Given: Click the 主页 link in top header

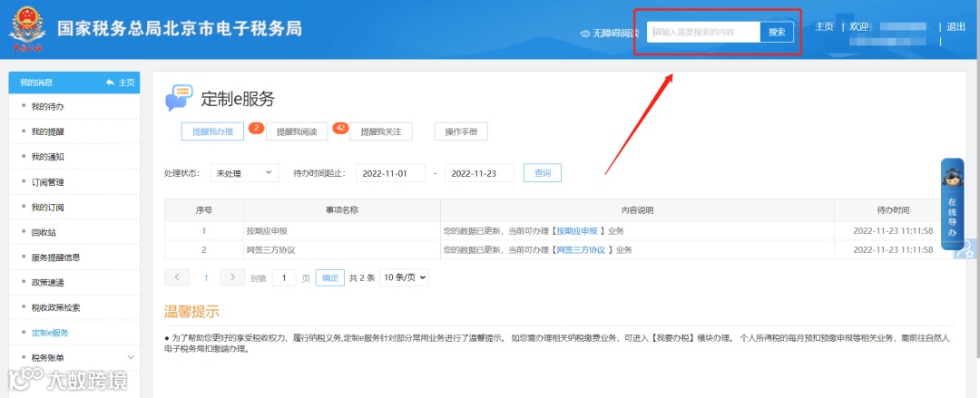Looking at the screenshot, I should click(824, 26).
